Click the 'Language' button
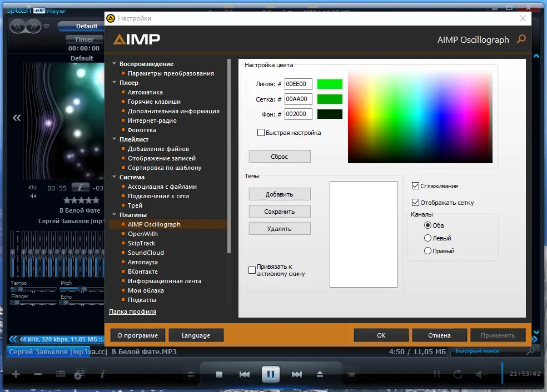 [196, 335]
